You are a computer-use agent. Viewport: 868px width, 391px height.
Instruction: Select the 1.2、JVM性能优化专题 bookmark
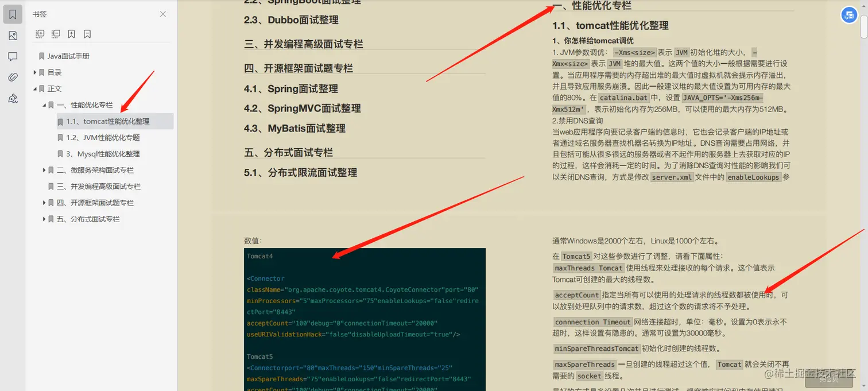103,137
